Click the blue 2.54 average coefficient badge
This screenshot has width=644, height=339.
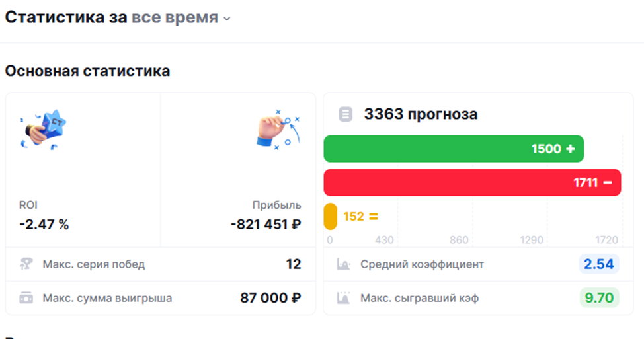[599, 264]
